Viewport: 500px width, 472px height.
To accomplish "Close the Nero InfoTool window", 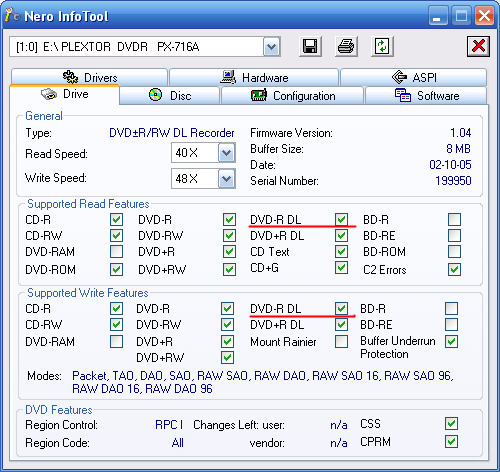I will tap(484, 16).
